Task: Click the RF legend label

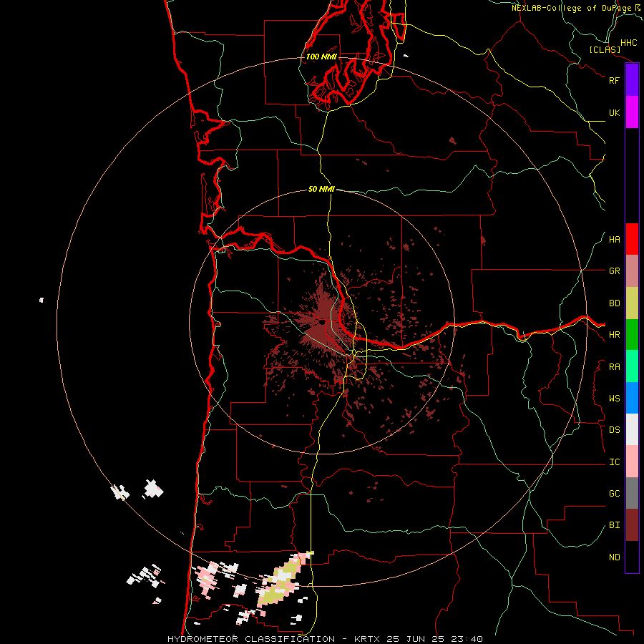Action: tap(614, 80)
